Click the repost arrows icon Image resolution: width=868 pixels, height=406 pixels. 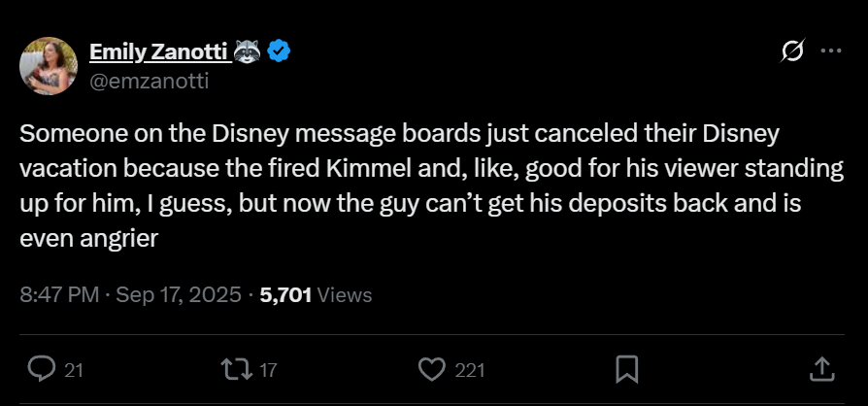coord(235,369)
